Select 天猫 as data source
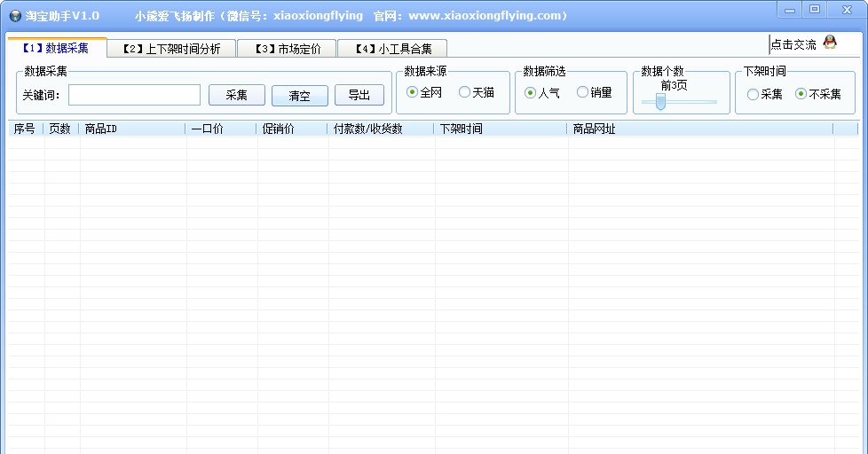The width and height of the screenshot is (868, 454). [x=477, y=92]
